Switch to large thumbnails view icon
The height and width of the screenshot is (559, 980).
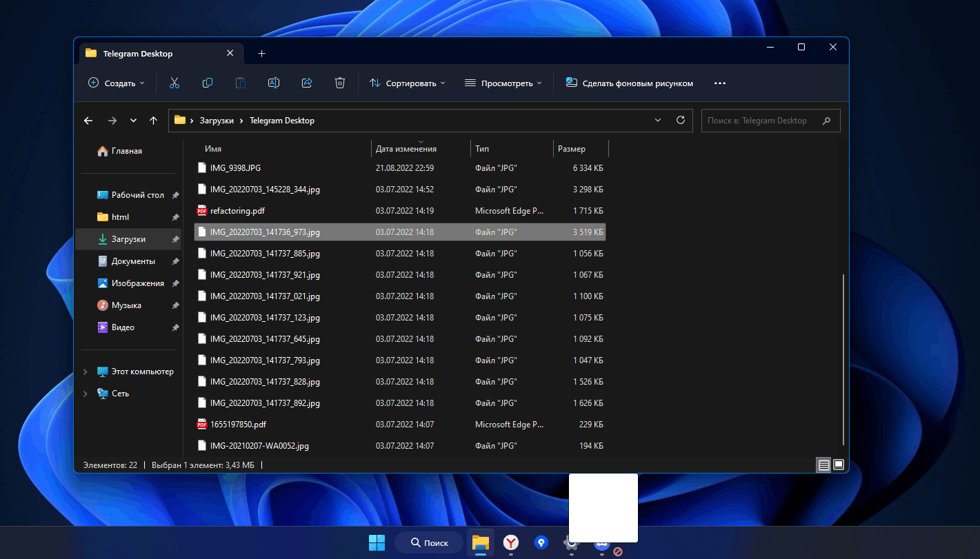pos(839,465)
